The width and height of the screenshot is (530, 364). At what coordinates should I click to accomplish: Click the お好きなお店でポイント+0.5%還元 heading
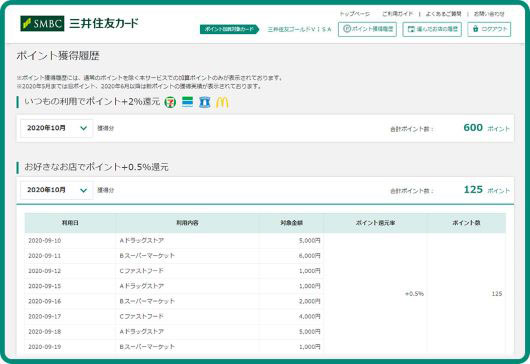[x=96, y=167]
